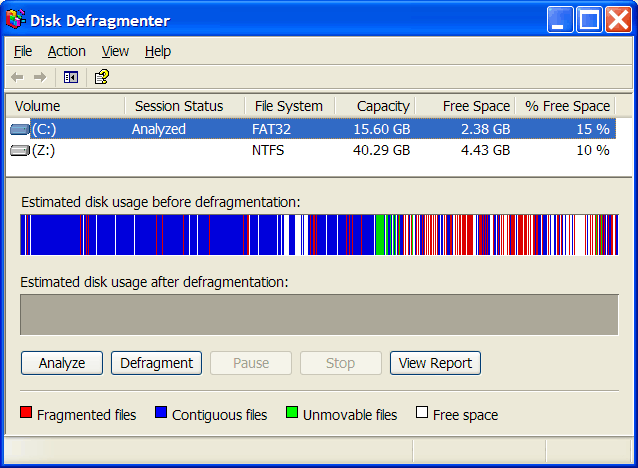Sort by the Free Space column header

tap(465, 106)
